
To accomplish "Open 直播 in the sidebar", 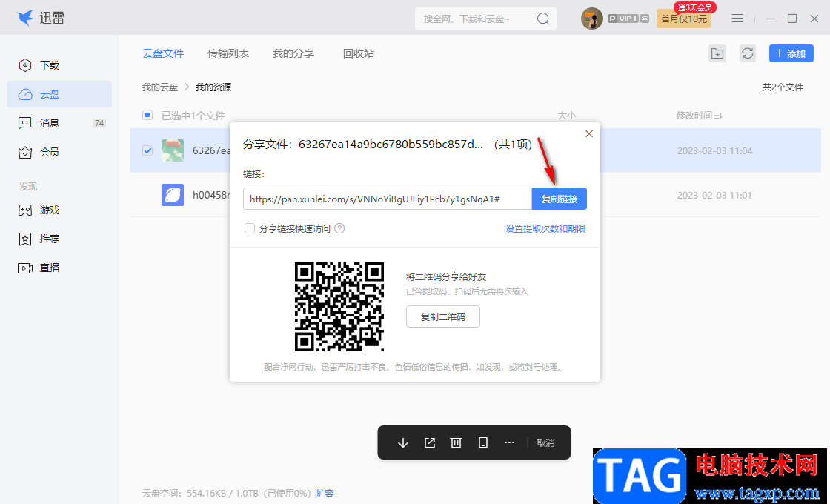I will click(59, 268).
